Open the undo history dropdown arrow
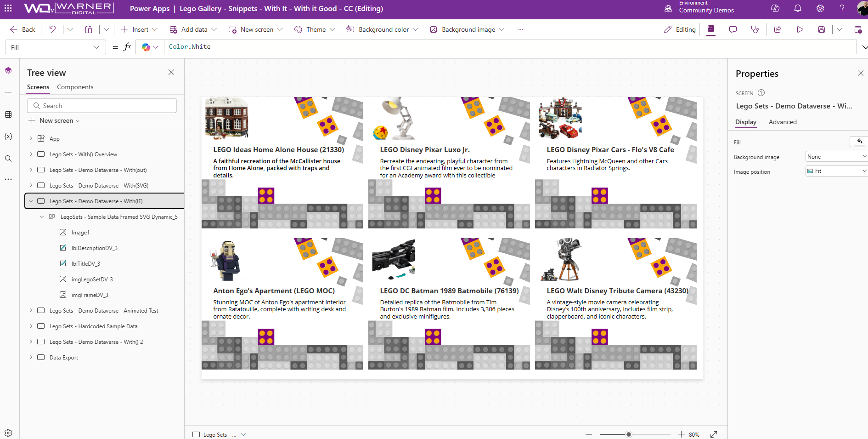The height and width of the screenshot is (439, 868). click(x=70, y=29)
